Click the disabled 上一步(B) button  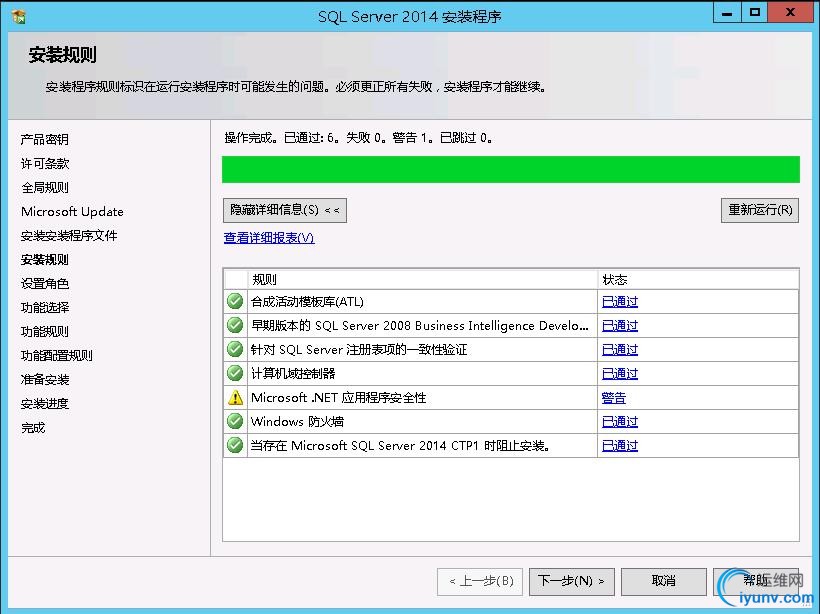click(480, 582)
